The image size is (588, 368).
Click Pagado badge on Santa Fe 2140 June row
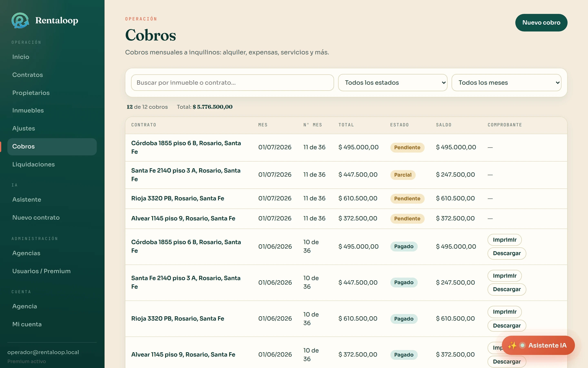[404, 283]
